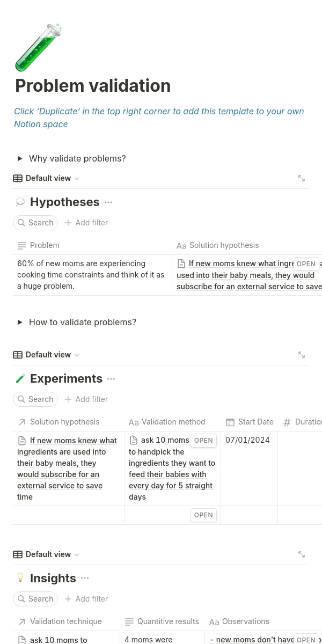Click the green test tube page icon
Viewport: 322px width, 644px height.
click(38, 48)
